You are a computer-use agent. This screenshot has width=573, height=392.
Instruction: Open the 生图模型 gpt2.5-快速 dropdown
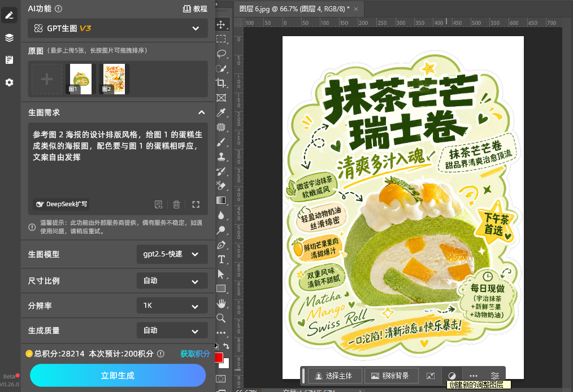[172, 254]
